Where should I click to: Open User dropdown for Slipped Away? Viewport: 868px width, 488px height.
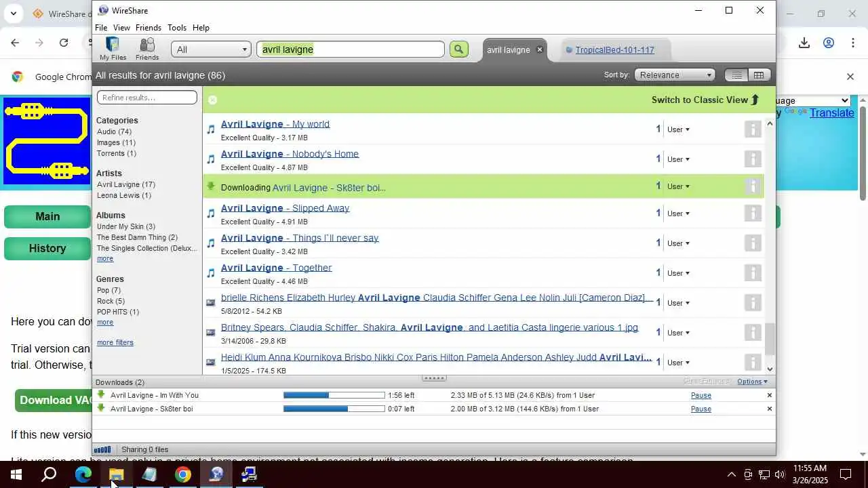[x=678, y=213]
